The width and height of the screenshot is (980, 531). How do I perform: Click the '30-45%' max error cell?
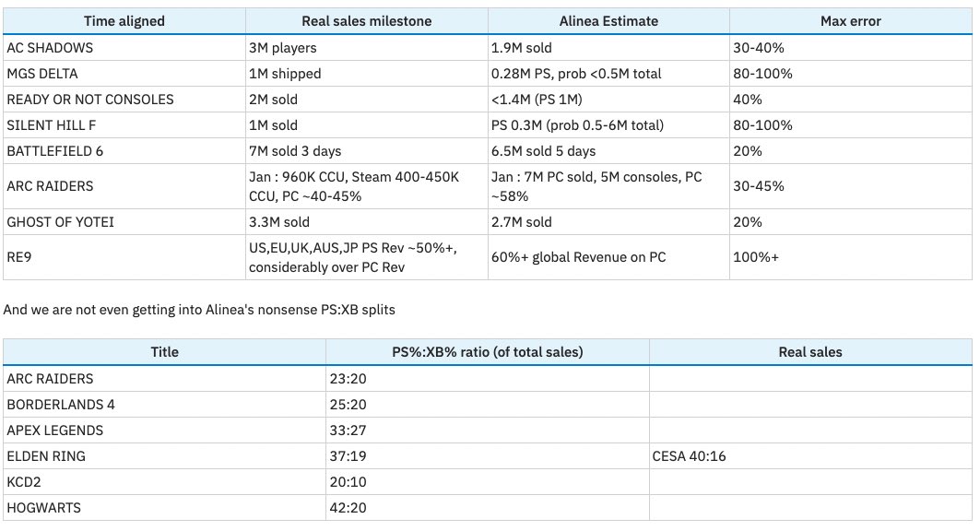click(x=851, y=186)
